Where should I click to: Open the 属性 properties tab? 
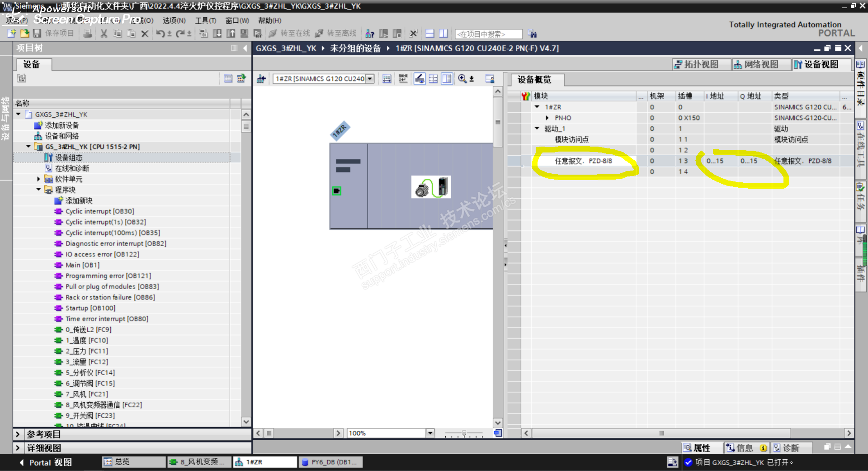coord(701,448)
